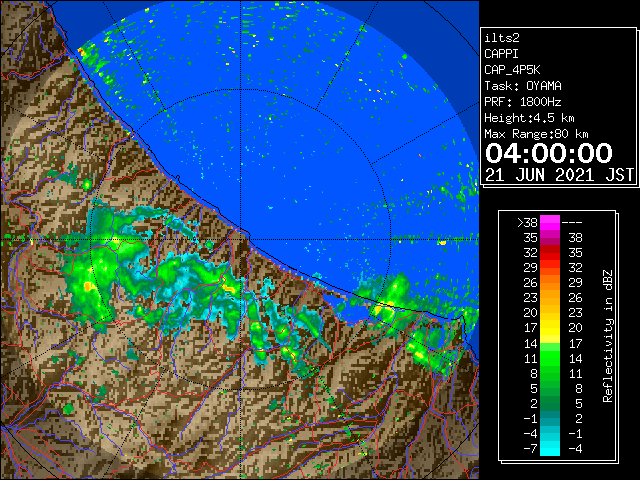Click the 'Max Range:80 km' line

tap(536, 134)
